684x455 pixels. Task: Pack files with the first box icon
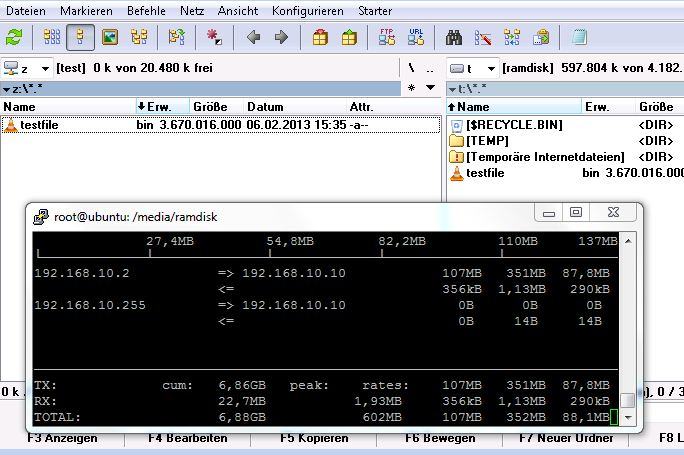[x=320, y=38]
